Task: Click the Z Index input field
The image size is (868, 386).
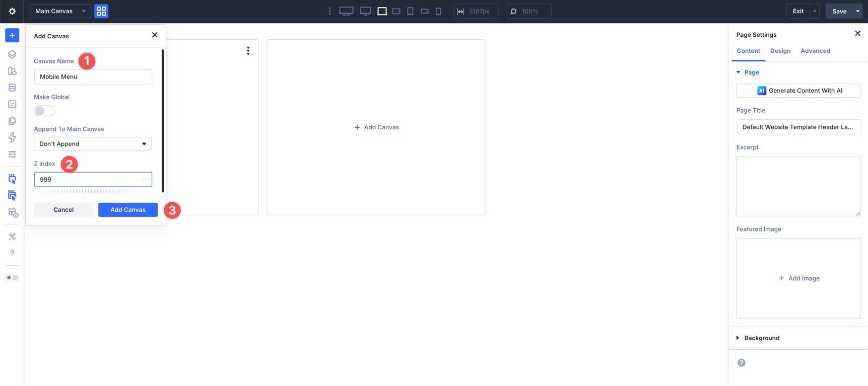Action: click(93, 180)
